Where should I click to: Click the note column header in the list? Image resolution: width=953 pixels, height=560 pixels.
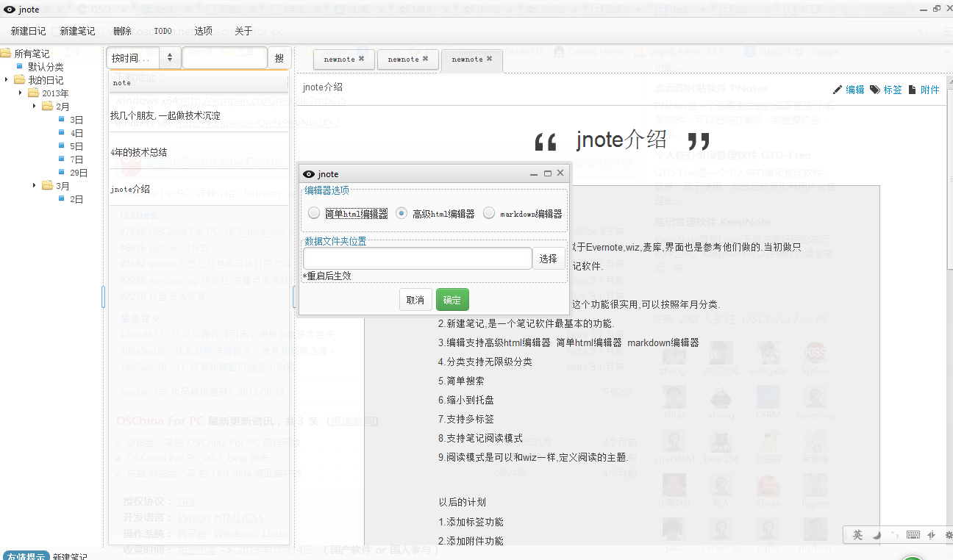coord(199,83)
